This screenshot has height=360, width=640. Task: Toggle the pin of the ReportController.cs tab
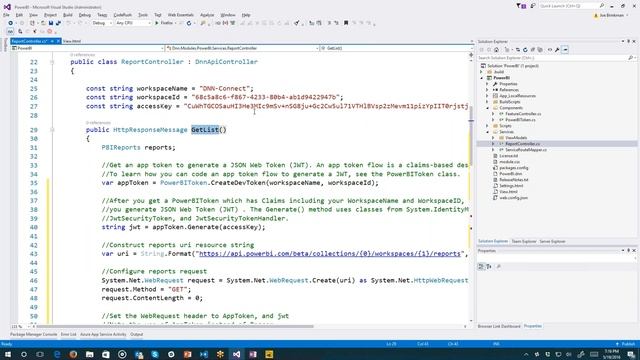(x=52, y=41)
